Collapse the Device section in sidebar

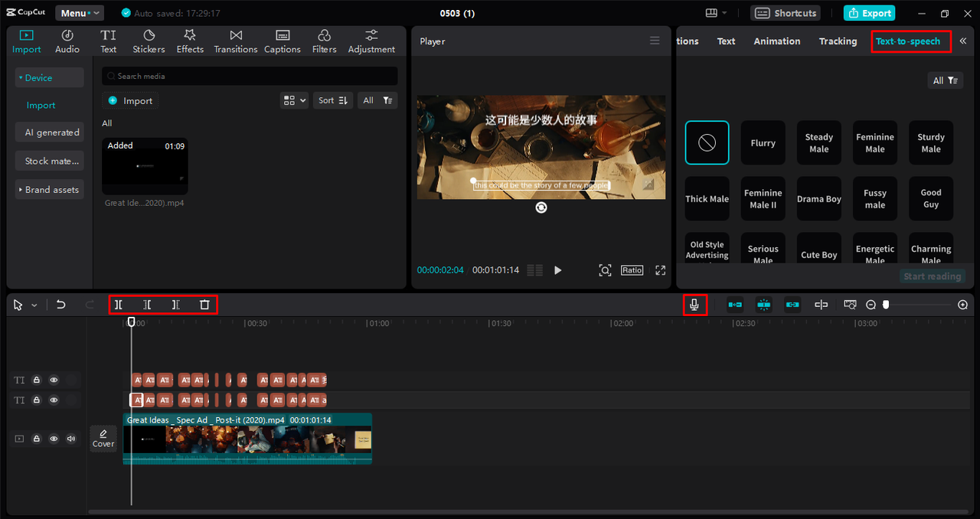(49, 77)
